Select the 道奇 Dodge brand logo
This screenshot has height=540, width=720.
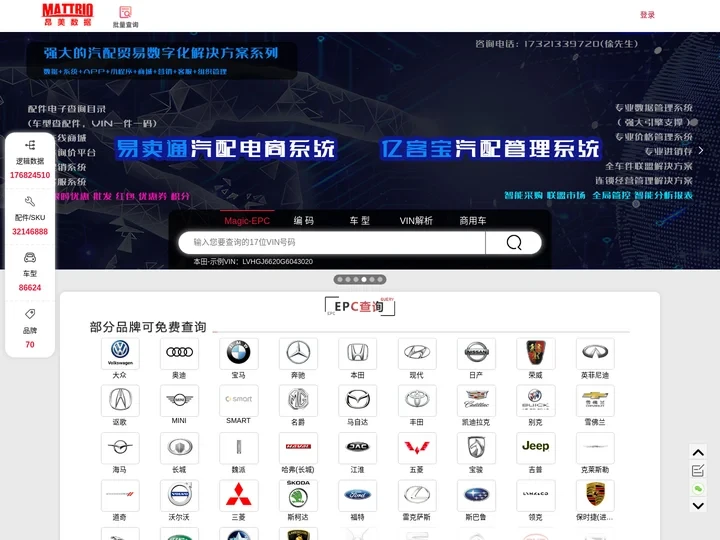120,495
